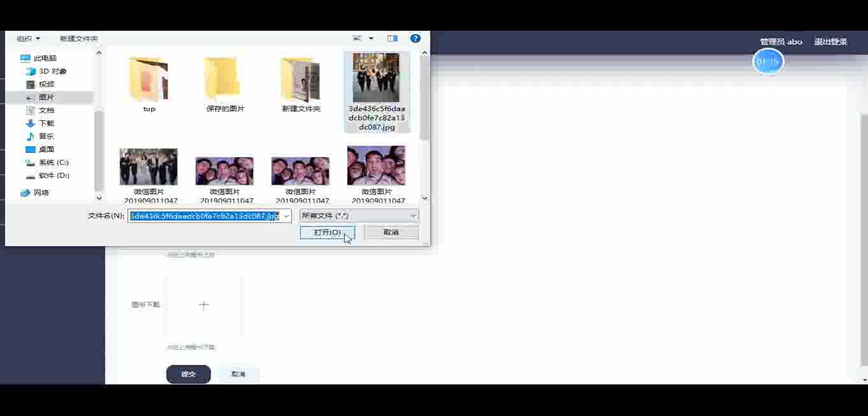
Task: Click the 打开(O) button
Action: (x=328, y=232)
